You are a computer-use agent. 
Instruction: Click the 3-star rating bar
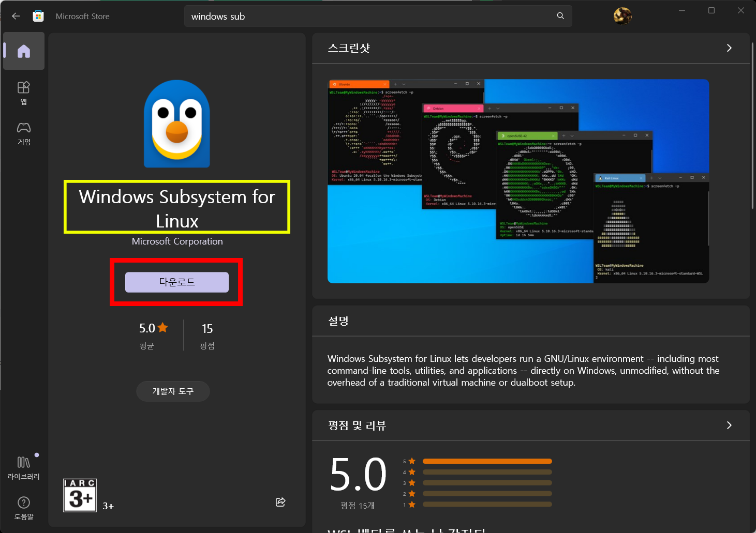click(x=487, y=483)
